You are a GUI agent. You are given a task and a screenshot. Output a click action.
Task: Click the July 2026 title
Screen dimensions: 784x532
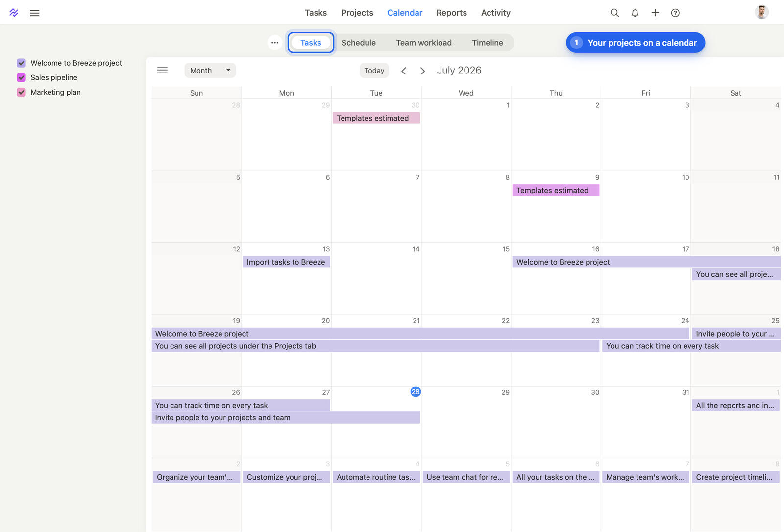(459, 70)
